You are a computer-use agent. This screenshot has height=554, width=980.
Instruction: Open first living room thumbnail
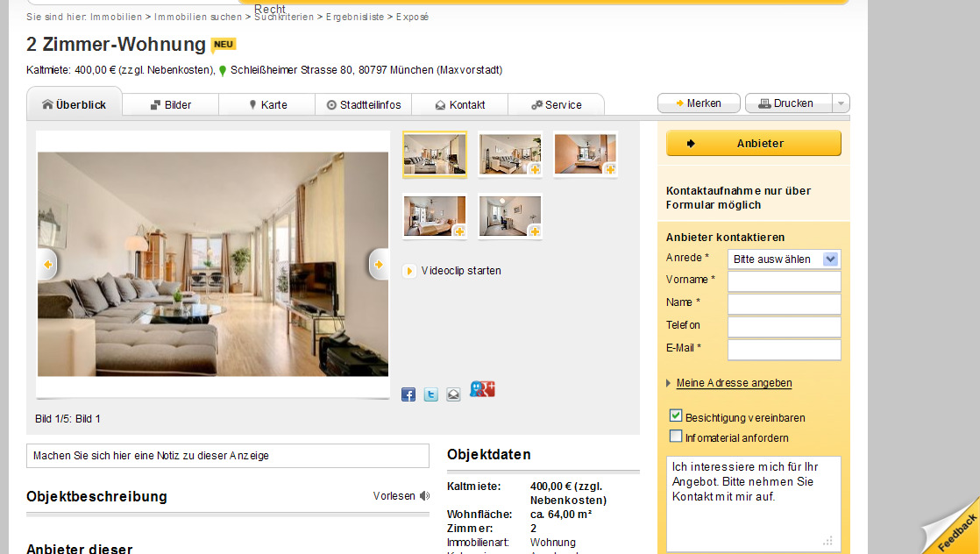435,154
